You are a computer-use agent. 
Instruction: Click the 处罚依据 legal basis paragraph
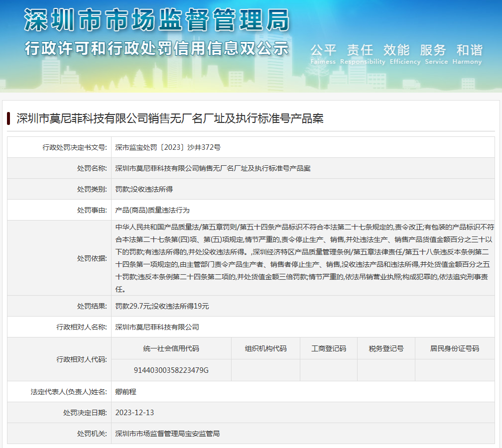304,258
